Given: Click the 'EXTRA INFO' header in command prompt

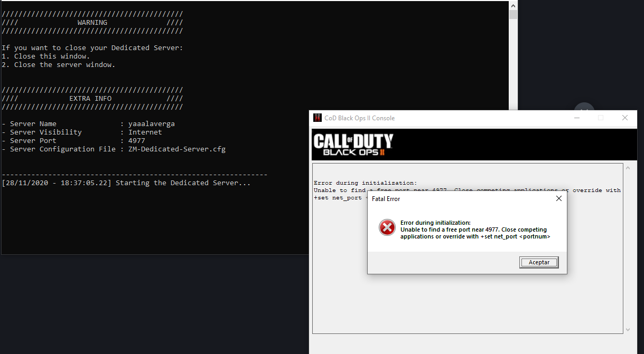Looking at the screenshot, I should coord(90,99).
